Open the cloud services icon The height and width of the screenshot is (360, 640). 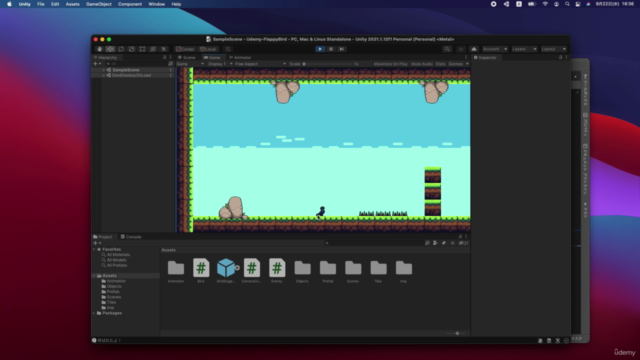[x=474, y=49]
